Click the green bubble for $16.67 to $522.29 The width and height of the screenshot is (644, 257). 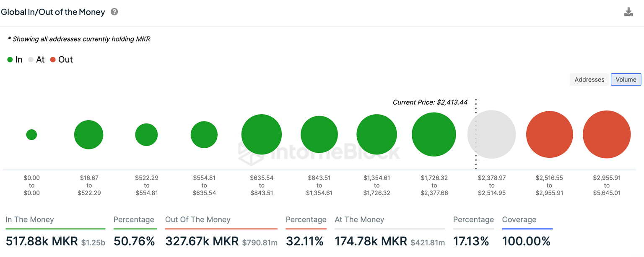[x=88, y=135]
